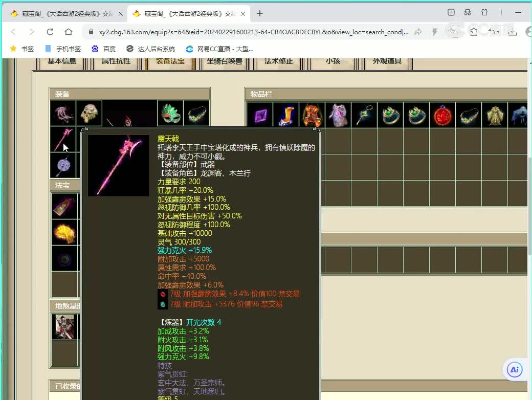
Task: Click the lightning speed mode icon
Action: point(435,32)
